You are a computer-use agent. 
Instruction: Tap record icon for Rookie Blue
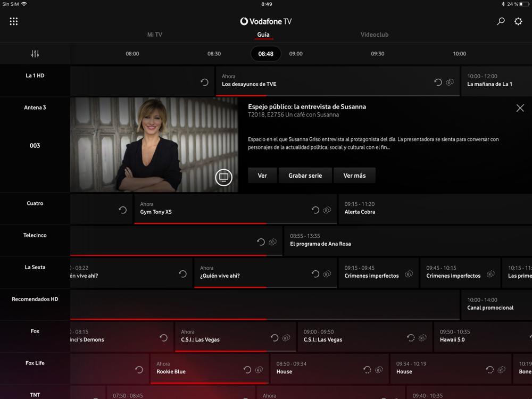click(x=259, y=370)
